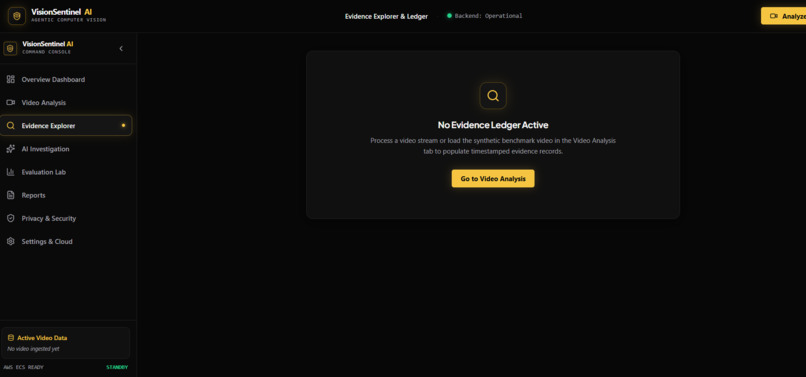Click the Active Video Data label
The height and width of the screenshot is (377, 806).
tap(42, 338)
